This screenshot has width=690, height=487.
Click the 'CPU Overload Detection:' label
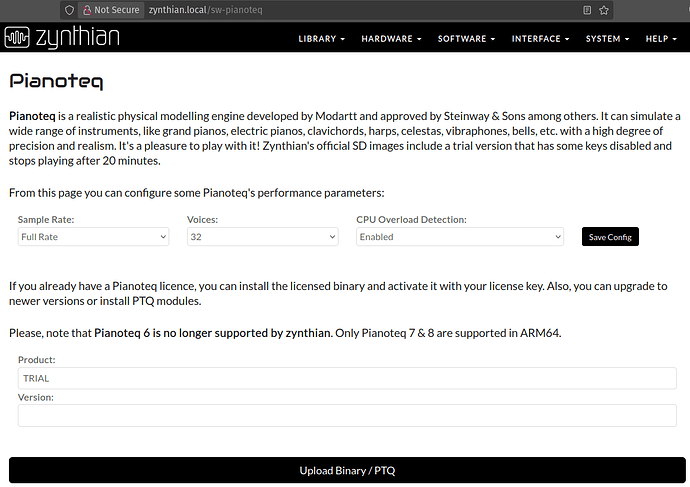pyautogui.click(x=411, y=220)
